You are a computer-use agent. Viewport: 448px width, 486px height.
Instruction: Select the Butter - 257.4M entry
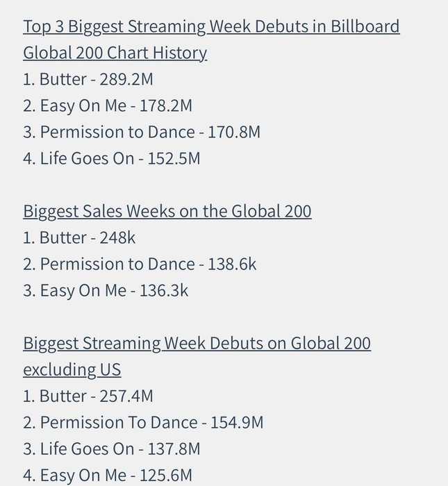click(88, 396)
